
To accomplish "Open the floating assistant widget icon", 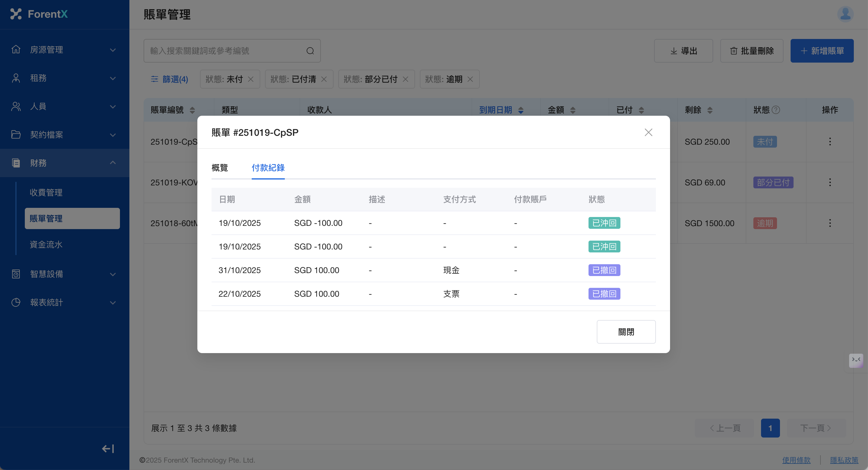I will pyautogui.click(x=856, y=360).
